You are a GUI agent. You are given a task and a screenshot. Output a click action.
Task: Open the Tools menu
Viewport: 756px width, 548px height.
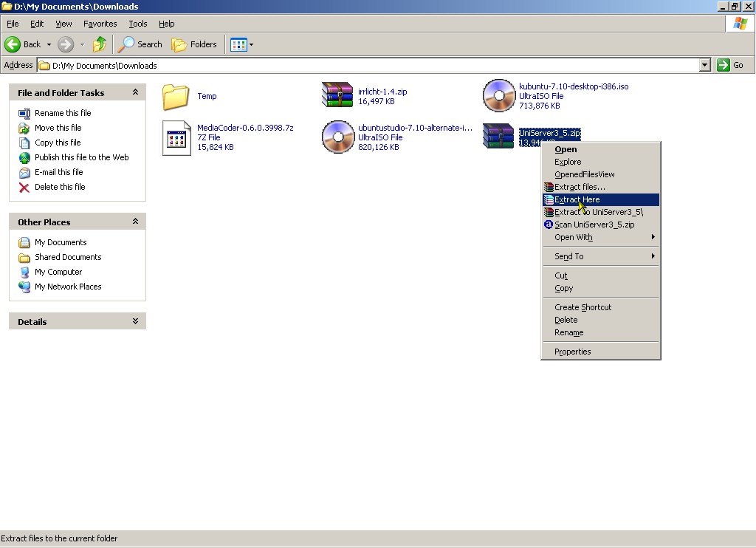click(137, 24)
